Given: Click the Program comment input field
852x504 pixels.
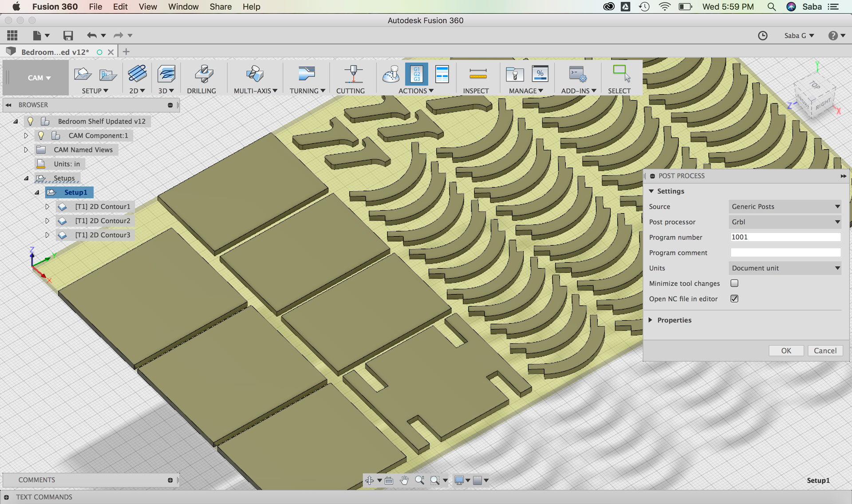Looking at the screenshot, I should (x=785, y=252).
